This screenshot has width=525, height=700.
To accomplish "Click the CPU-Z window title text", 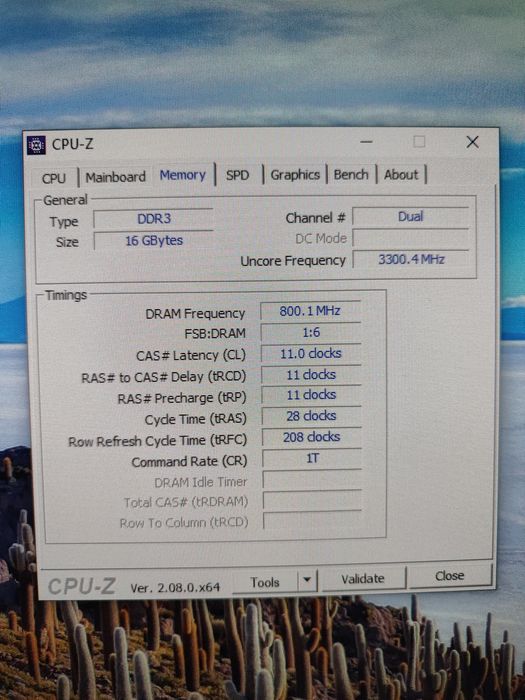I will pyautogui.click(x=73, y=144).
